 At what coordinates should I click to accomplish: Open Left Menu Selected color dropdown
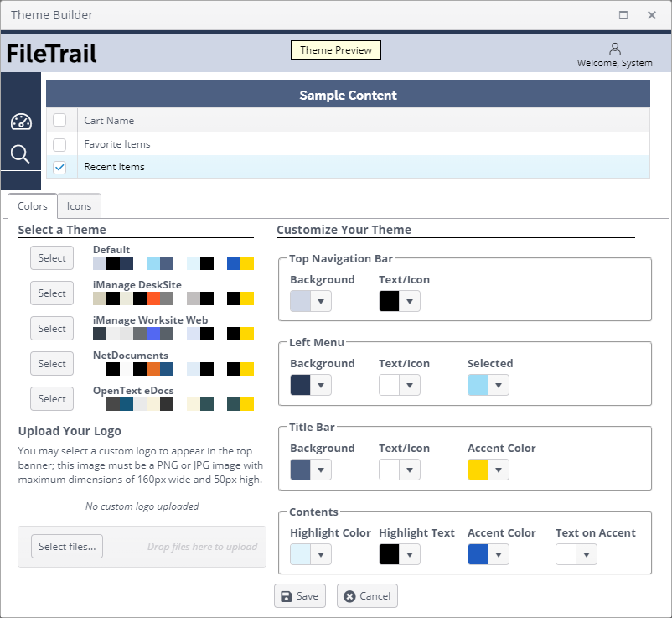pos(499,385)
